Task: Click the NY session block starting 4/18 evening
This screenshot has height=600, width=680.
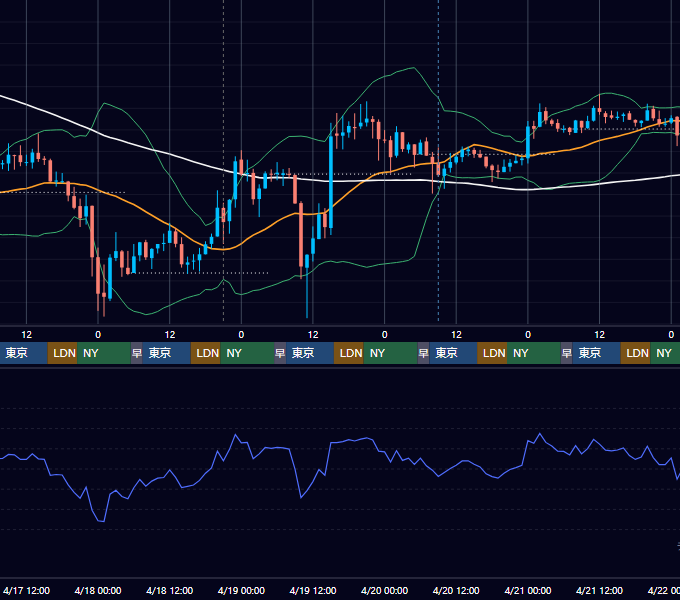Action: (247, 353)
